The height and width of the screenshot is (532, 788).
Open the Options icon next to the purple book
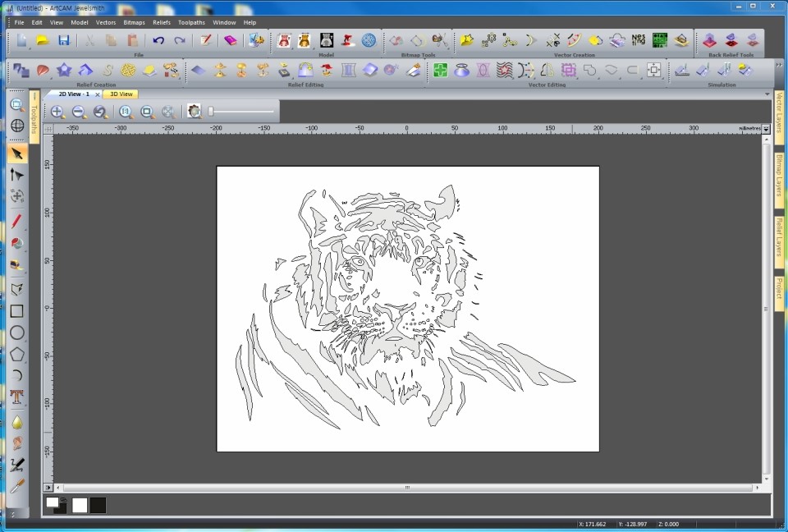click(256, 40)
